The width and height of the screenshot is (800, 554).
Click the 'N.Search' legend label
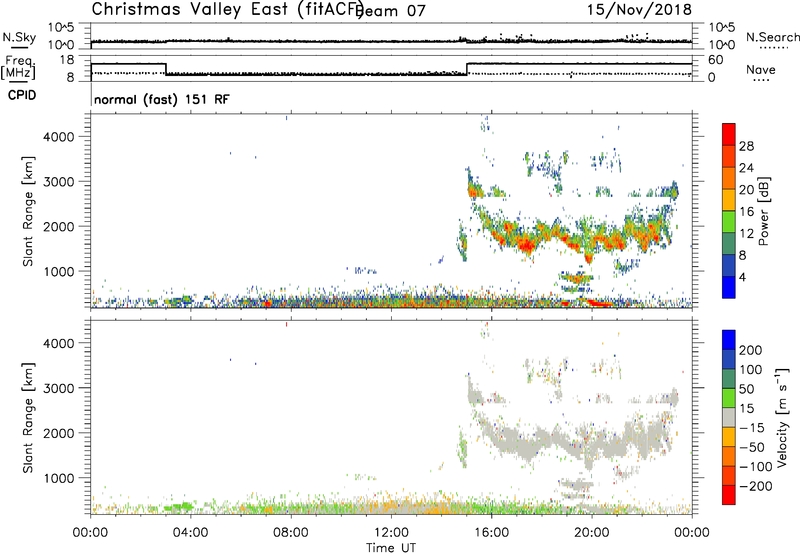[773, 37]
